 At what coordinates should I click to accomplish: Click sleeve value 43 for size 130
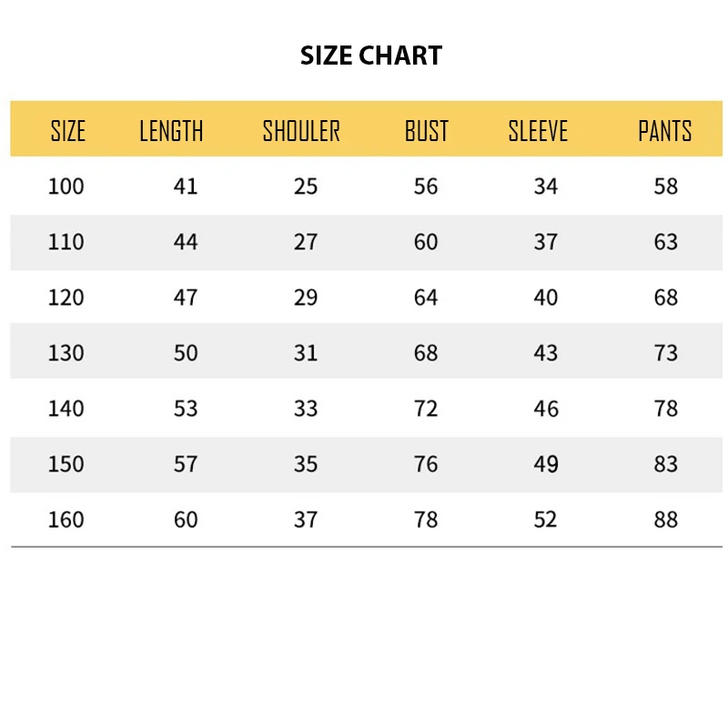coord(546,353)
